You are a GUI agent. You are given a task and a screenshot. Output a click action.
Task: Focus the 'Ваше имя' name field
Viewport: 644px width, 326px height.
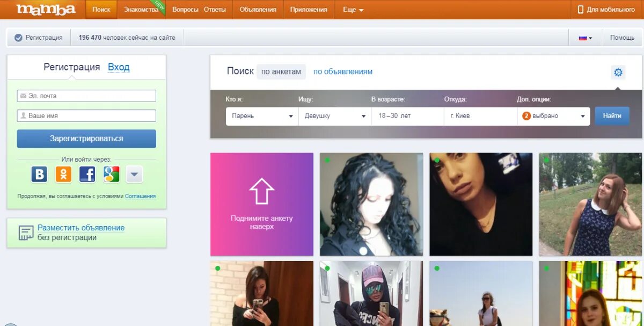click(86, 115)
